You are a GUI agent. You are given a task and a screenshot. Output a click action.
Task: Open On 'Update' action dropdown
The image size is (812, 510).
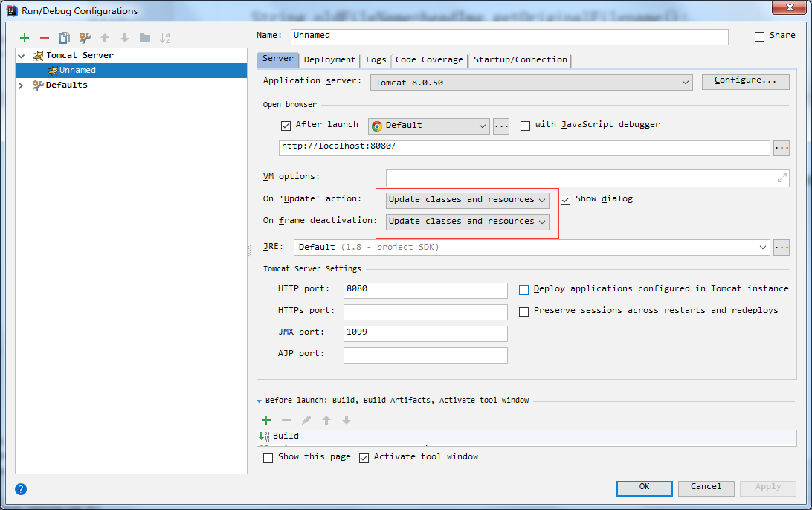click(467, 200)
